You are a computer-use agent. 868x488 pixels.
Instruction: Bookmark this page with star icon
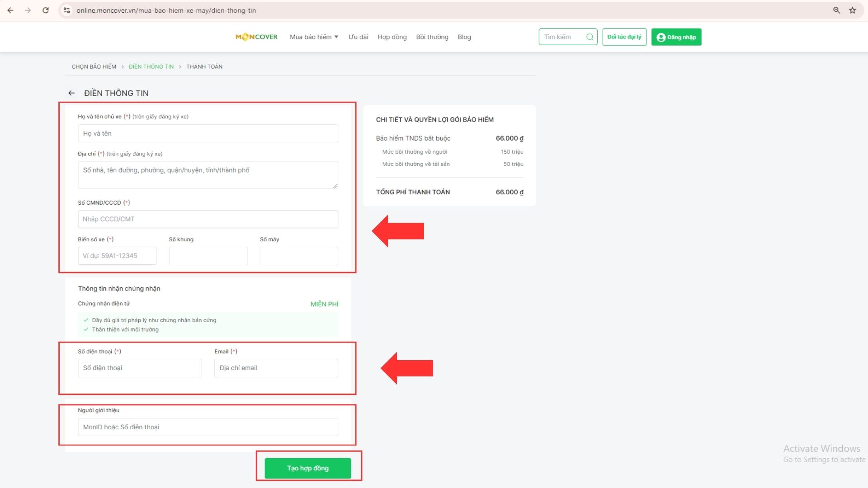pyautogui.click(x=853, y=10)
